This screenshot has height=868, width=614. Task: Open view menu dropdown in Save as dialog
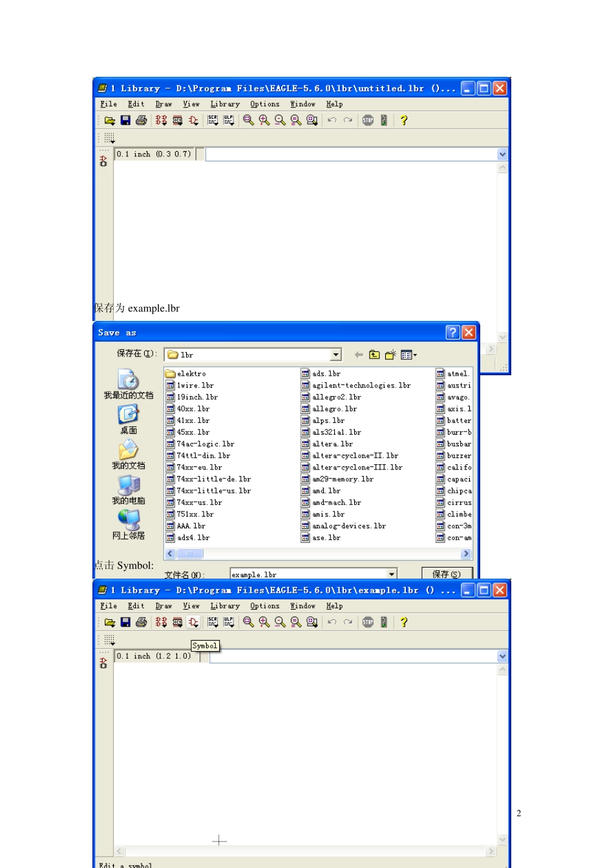point(408,355)
